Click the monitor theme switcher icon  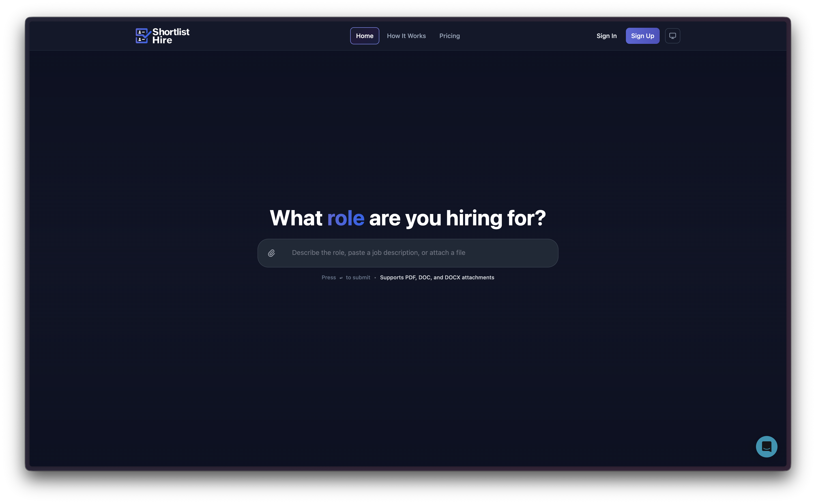click(x=672, y=36)
